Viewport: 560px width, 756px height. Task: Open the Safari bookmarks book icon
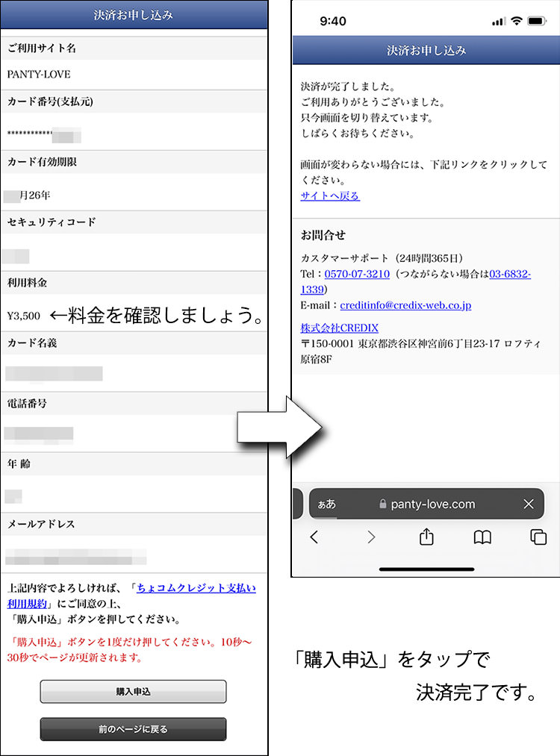click(x=482, y=537)
